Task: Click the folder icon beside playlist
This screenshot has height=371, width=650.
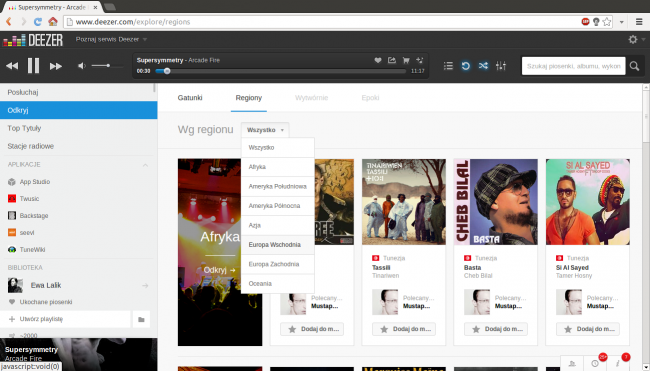Action: coord(141,319)
